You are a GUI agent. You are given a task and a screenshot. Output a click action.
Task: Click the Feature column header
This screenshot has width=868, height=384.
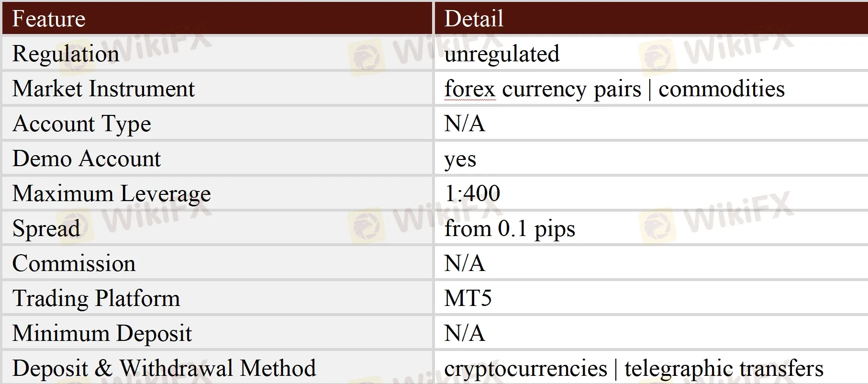click(x=49, y=19)
